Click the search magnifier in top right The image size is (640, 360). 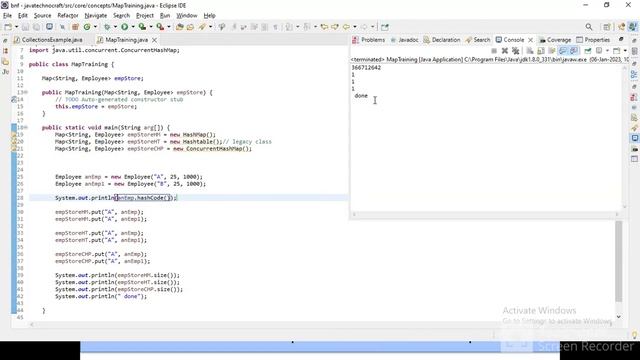coord(589,27)
